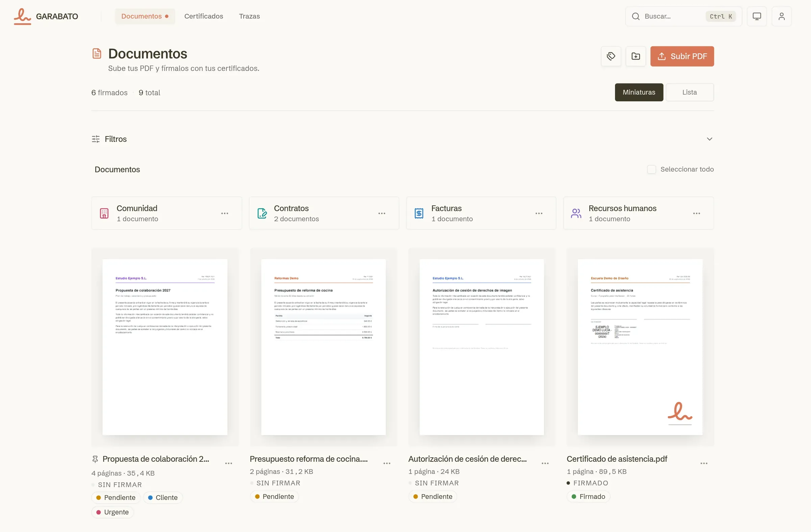Click the Comunidad building icon

tap(104, 213)
